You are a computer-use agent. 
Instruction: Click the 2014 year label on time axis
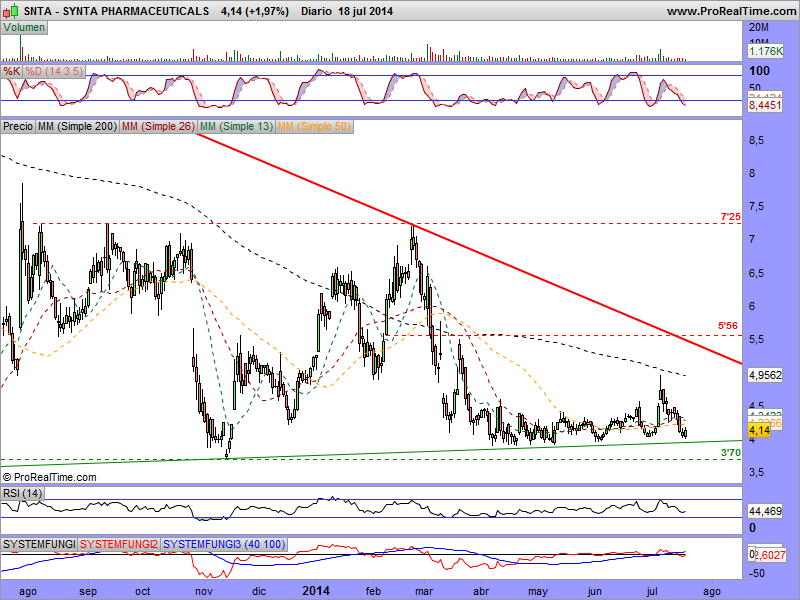pos(316,591)
